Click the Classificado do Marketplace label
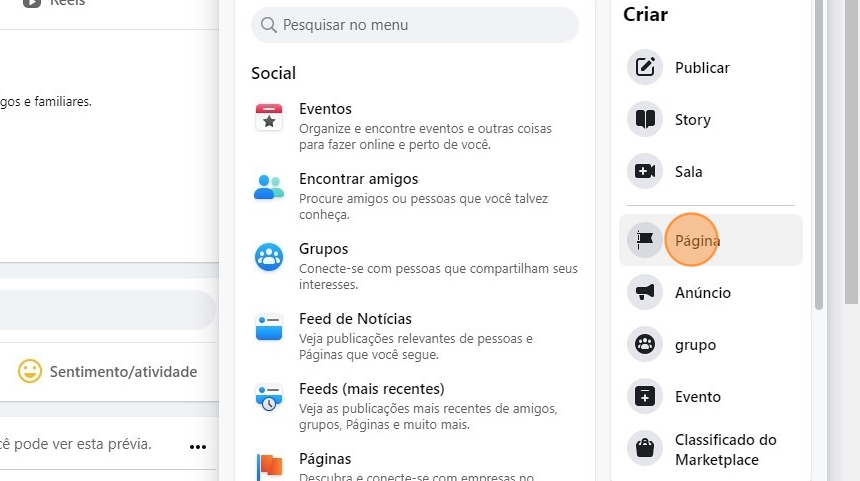The image size is (860, 481). click(725, 450)
